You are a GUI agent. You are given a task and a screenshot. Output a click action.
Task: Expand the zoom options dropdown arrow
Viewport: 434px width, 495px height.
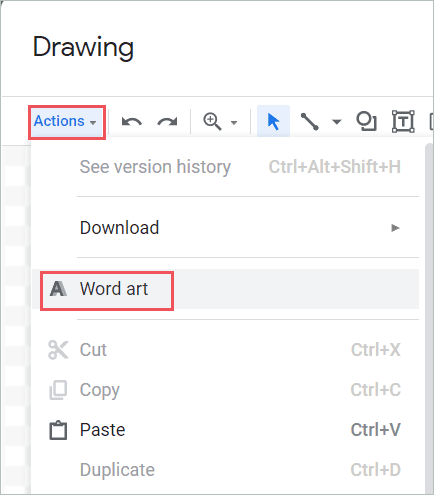(x=234, y=123)
